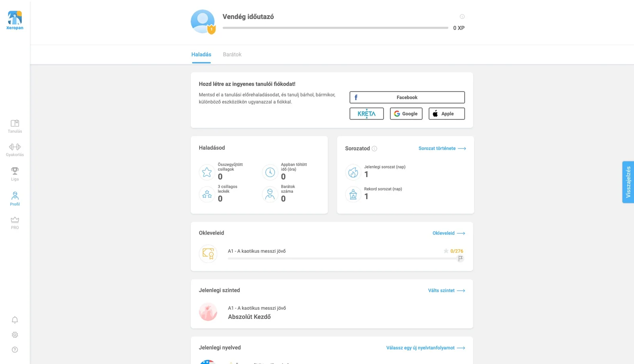Sign up with Facebook
Image resolution: width=634 pixels, height=364 pixels.
[x=407, y=97]
